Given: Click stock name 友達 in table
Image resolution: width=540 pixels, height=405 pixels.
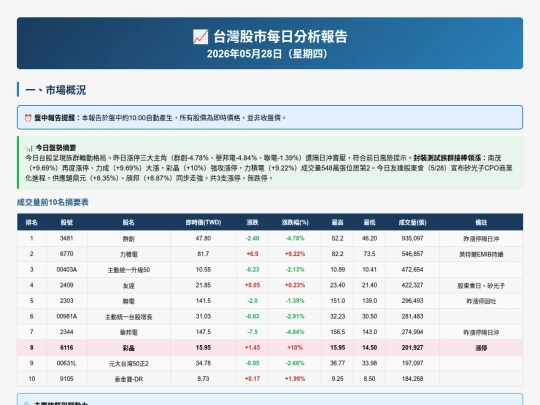Looking at the screenshot, I should [x=128, y=285].
